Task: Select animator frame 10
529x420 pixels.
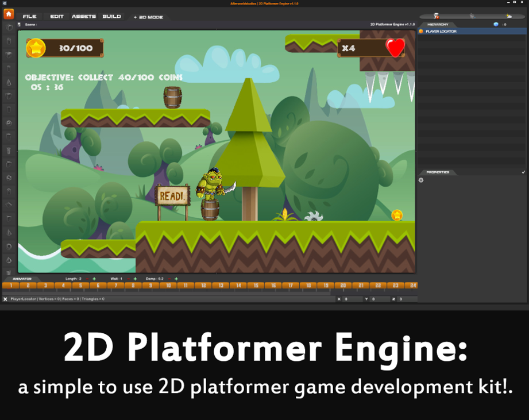Action: click(168, 286)
